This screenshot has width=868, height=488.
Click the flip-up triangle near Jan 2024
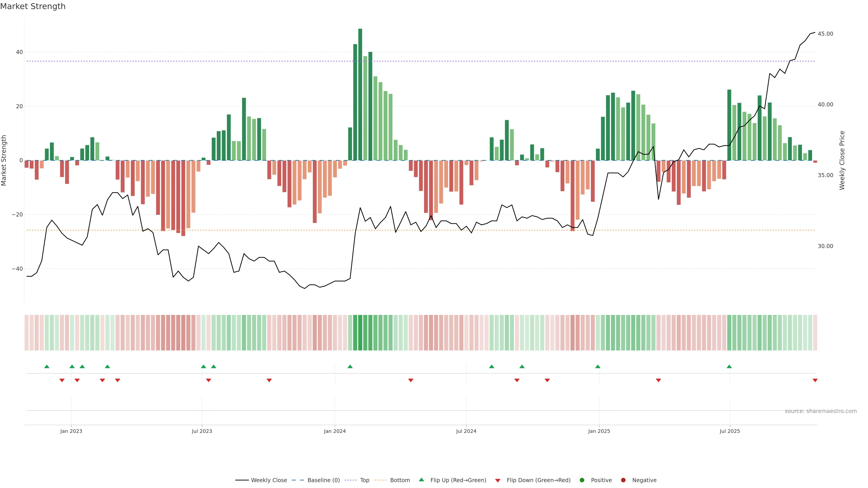coord(350,366)
